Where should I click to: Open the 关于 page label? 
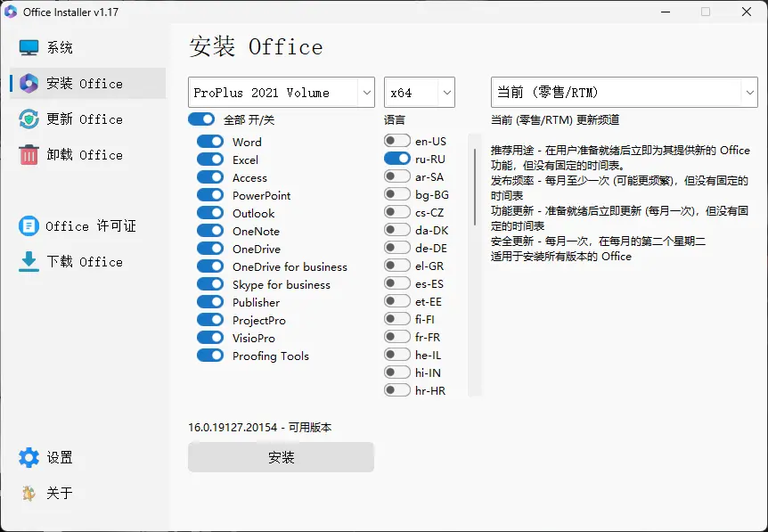tap(60, 493)
